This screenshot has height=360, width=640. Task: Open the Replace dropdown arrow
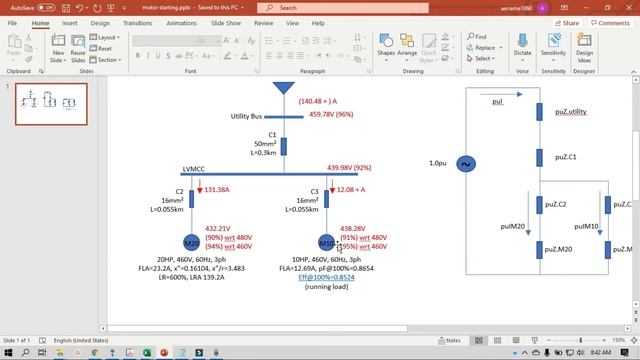coord(501,47)
